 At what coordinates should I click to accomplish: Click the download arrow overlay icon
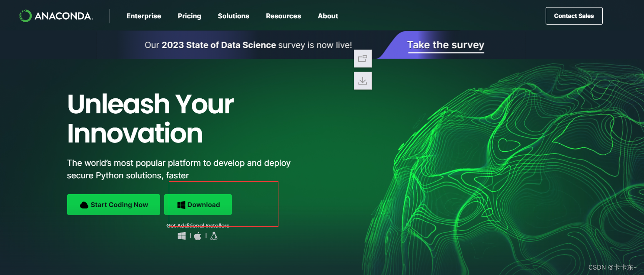tap(363, 80)
